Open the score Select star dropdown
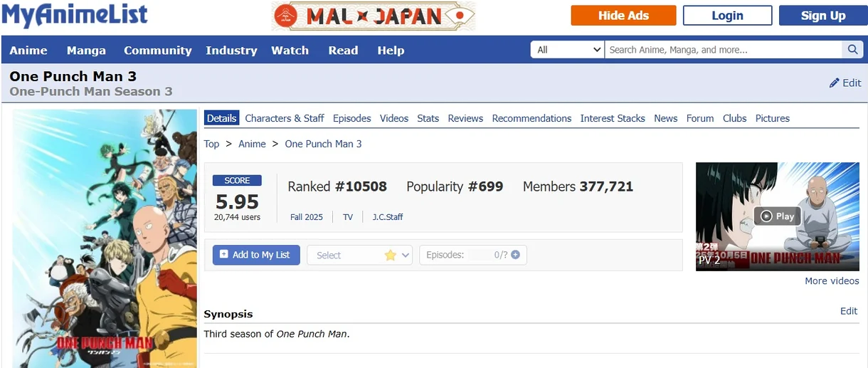Viewport: 868px width, 368px height. click(360, 255)
